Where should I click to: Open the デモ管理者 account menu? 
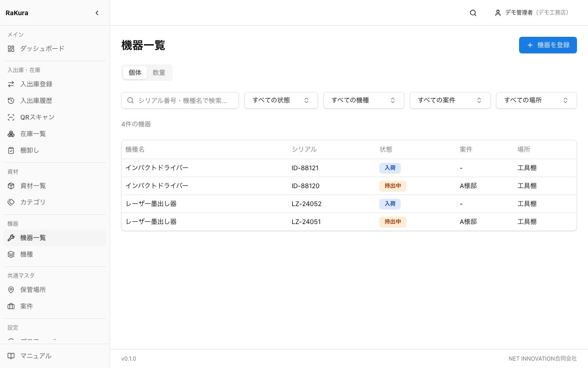tap(532, 13)
